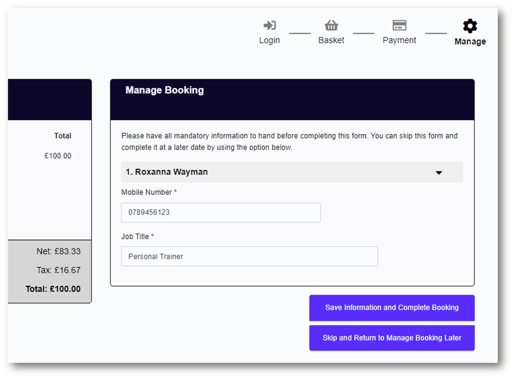Click Skip and Return to Manage Booking Later
The image size is (514, 379).
[392, 338]
